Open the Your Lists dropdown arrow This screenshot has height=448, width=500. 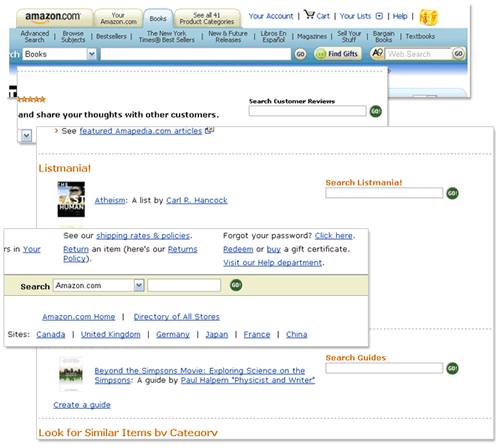point(379,16)
